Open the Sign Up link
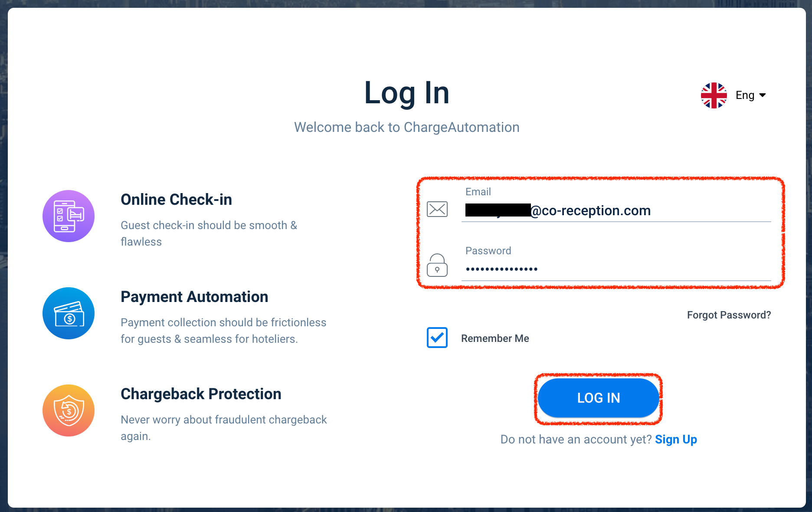 coord(676,440)
